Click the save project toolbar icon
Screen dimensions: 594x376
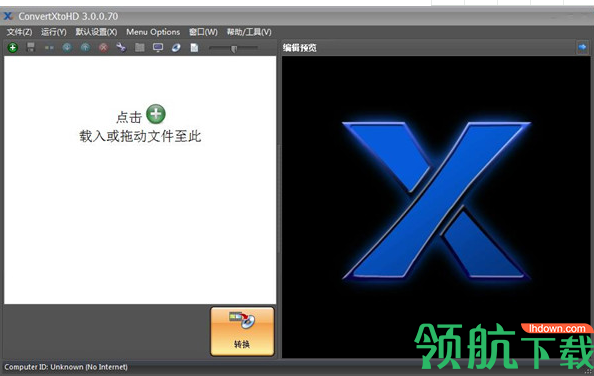(x=31, y=47)
